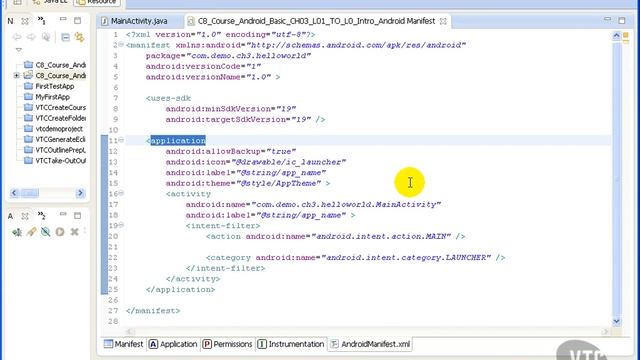Image resolution: width=640 pixels, height=360 pixels.
Task: Select the MyFirstApp project
Action: pyautogui.click(x=53, y=97)
